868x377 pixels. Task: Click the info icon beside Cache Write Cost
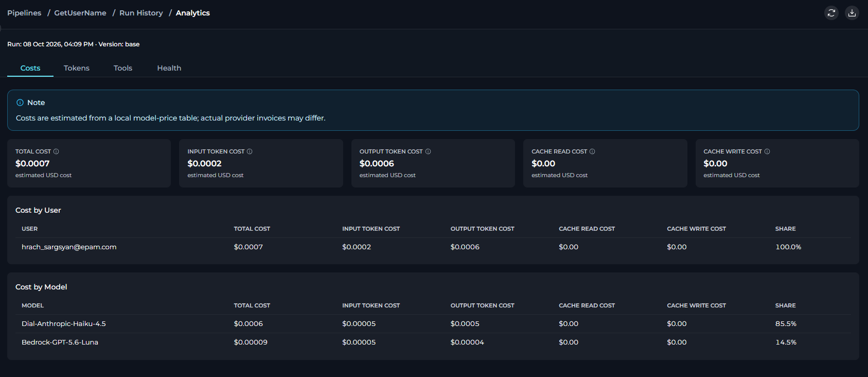[x=767, y=151]
